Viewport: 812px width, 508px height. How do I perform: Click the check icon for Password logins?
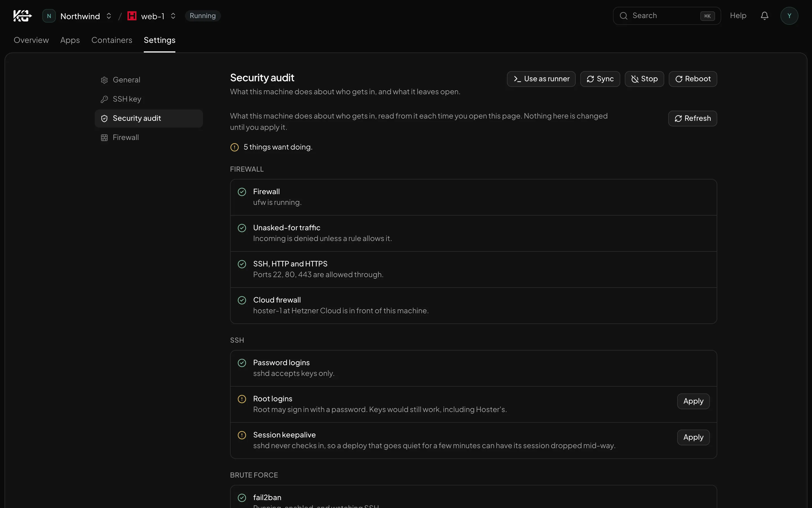pyautogui.click(x=242, y=363)
